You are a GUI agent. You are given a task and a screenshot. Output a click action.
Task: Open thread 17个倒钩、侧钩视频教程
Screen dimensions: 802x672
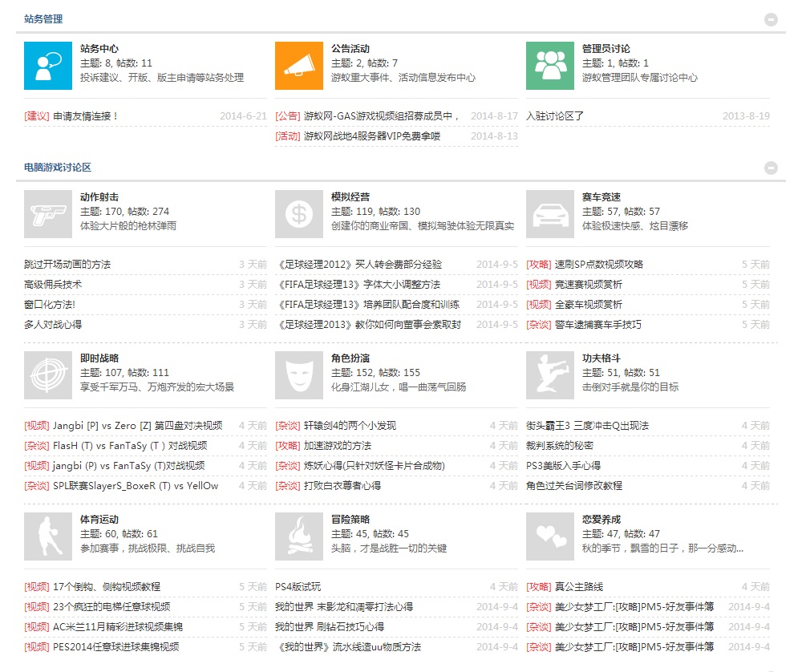[x=107, y=586]
